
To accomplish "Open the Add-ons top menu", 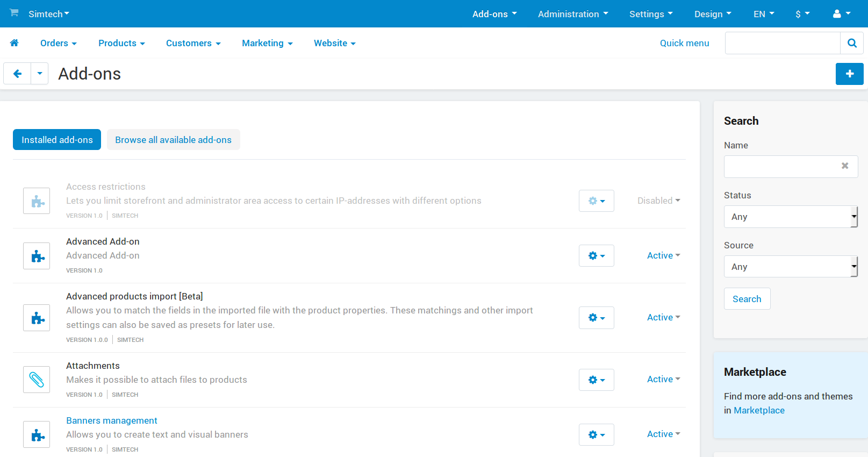I will point(494,14).
